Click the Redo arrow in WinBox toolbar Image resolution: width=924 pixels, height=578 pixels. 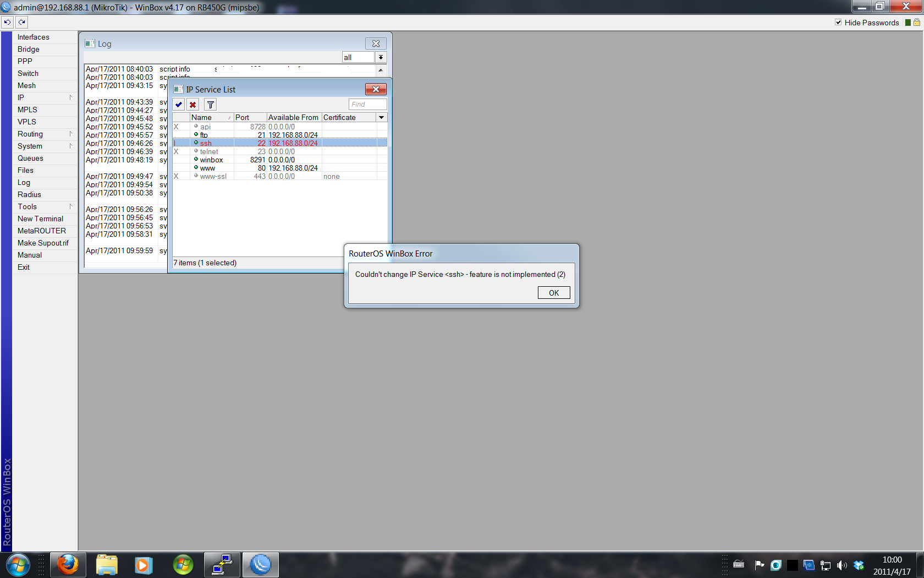[21, 22]
